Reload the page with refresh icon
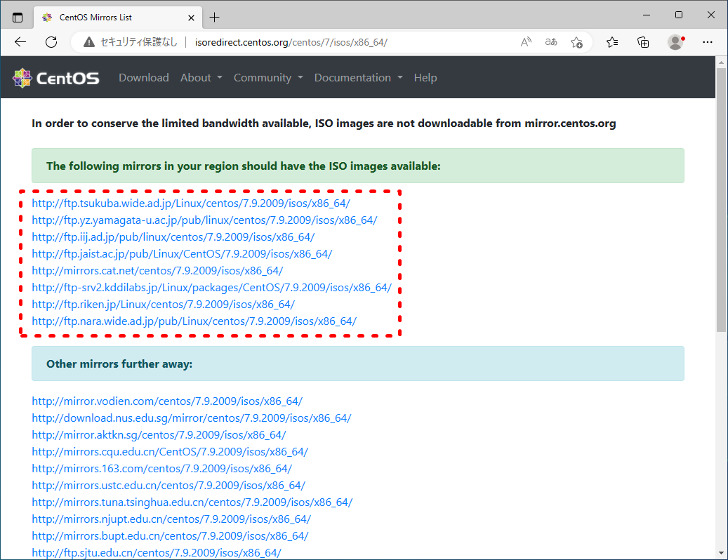Screen dimensions: 728x560 (51, 42)
